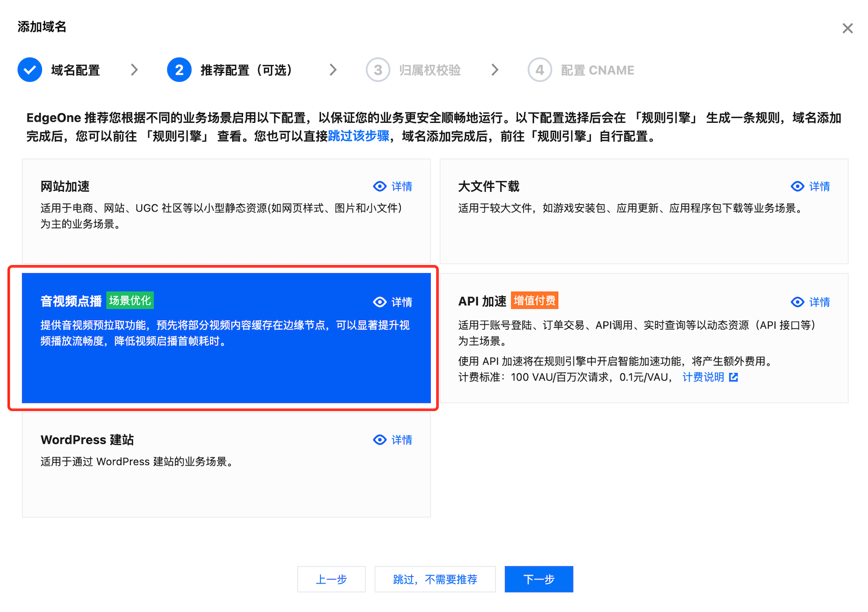This screenshot has height=612, width=868.
Task: Click the 适用于通过 WordPress 建站的业务场景 description
Action: pyautogui.click(x=137, y=461)
